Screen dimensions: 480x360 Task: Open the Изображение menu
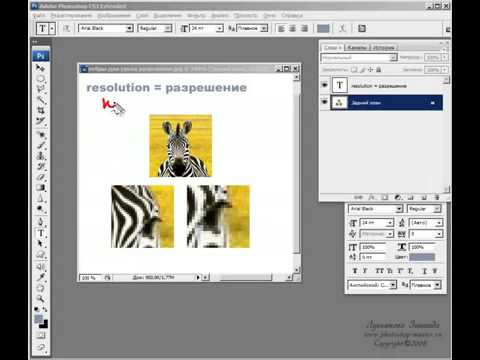pyautogui.click(x=114, y=16)
